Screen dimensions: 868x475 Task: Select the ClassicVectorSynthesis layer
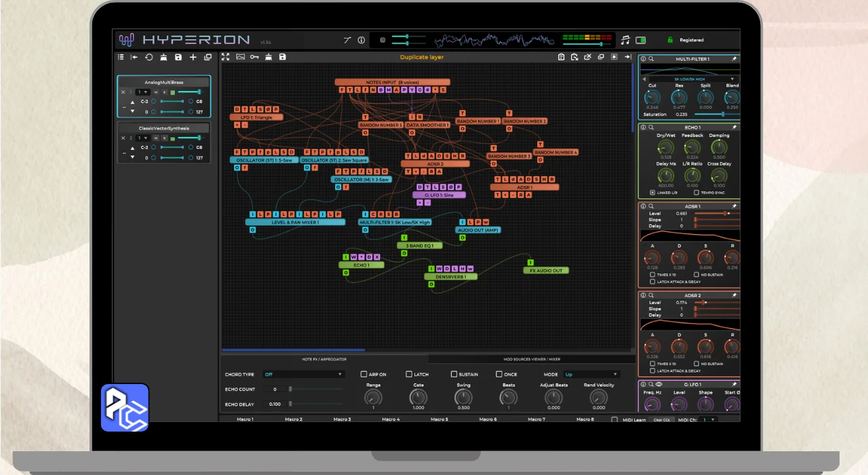[164, 128]
